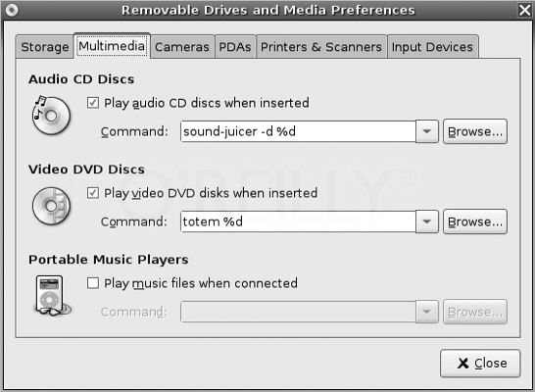The height and width of the screenshot is (392, 535).
Task: Open the music player command dropdown arrow
Action: (427, 312)
